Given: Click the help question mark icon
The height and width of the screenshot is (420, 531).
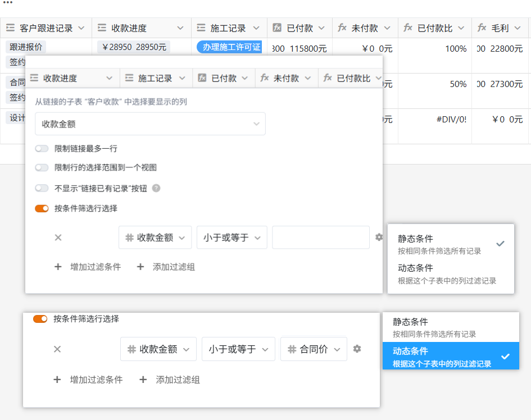Looking at the screenshot, I should point(156,188).
